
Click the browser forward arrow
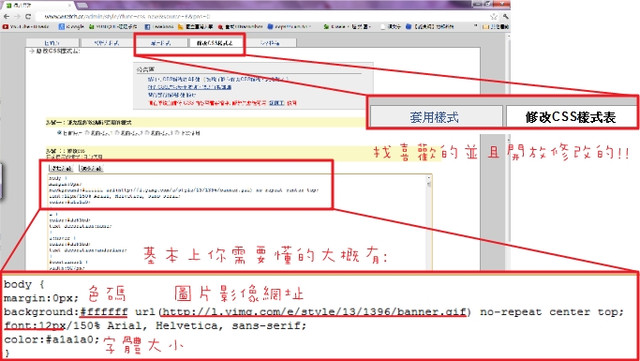pos(17,17)
